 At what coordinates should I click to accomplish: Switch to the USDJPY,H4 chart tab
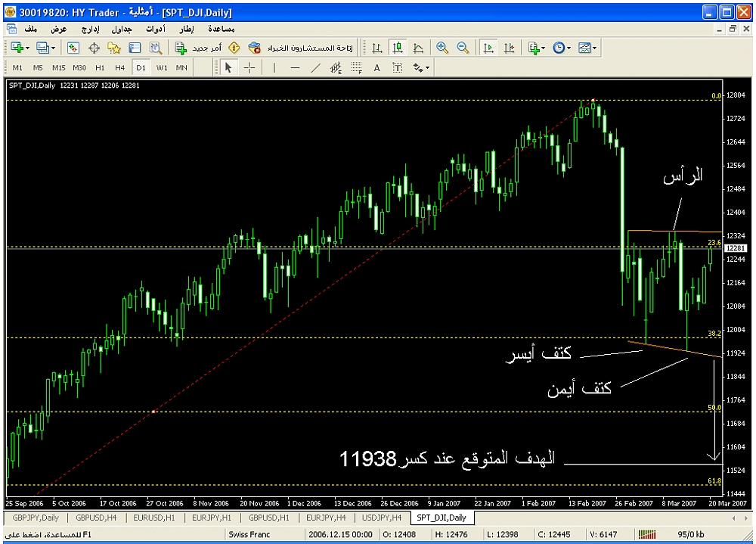[382, 518]
